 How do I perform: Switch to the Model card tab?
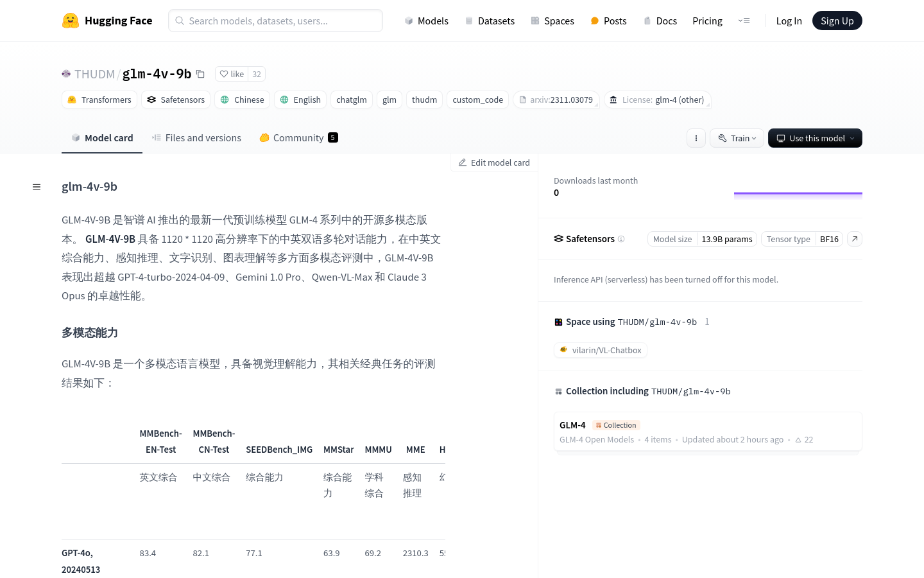coord(102,137)
